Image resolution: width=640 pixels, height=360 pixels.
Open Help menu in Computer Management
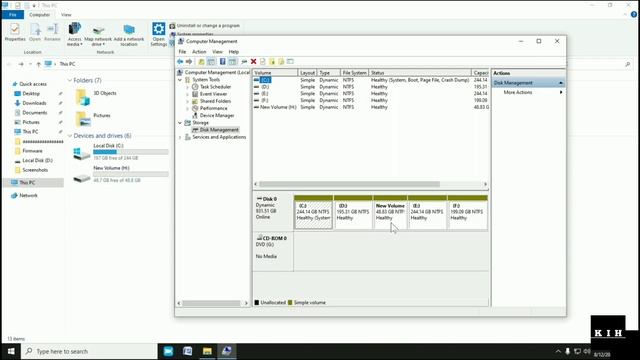[233, 52]
